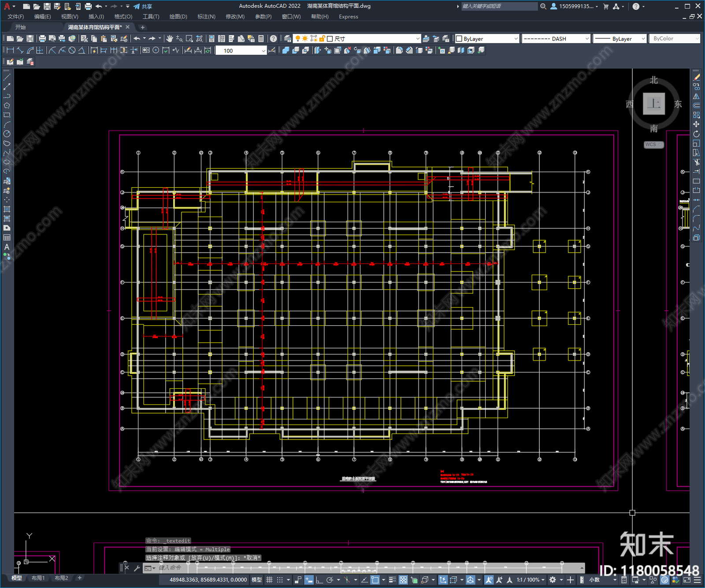This screenshot has width=705, height=588.
Task: Click the Plot (print) icon in standard toolbar
Action: pos(43,39)
